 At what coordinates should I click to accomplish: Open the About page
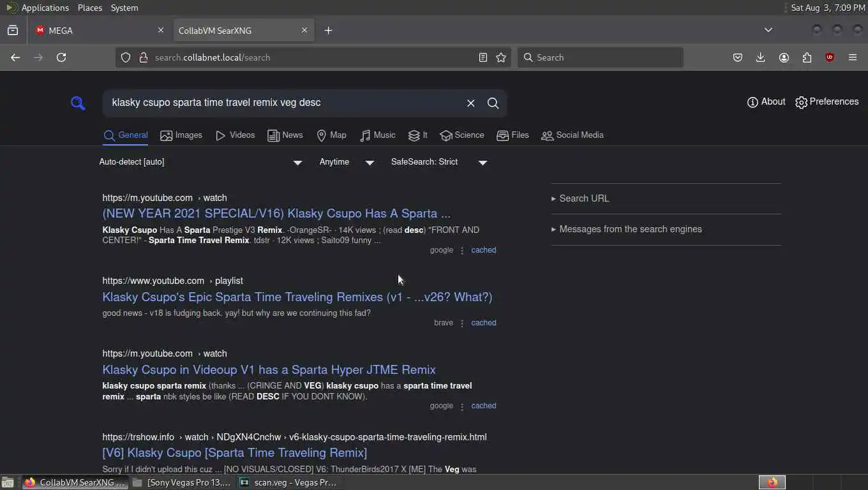[x=766, y=102]
